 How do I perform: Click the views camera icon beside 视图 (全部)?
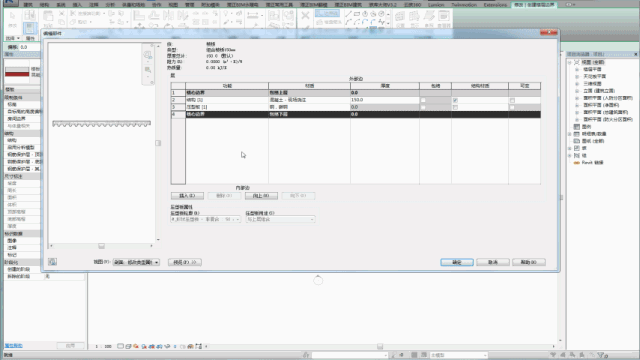click(577, 62)
